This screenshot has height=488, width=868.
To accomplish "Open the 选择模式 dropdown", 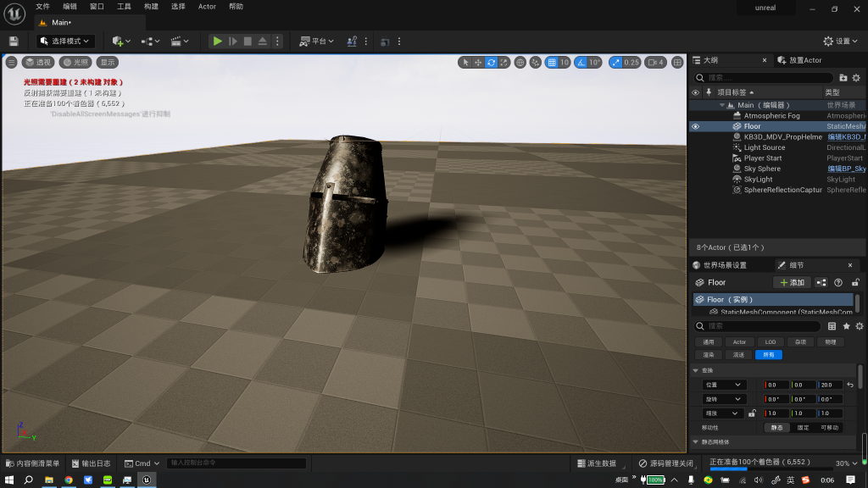I will (65, 42).
